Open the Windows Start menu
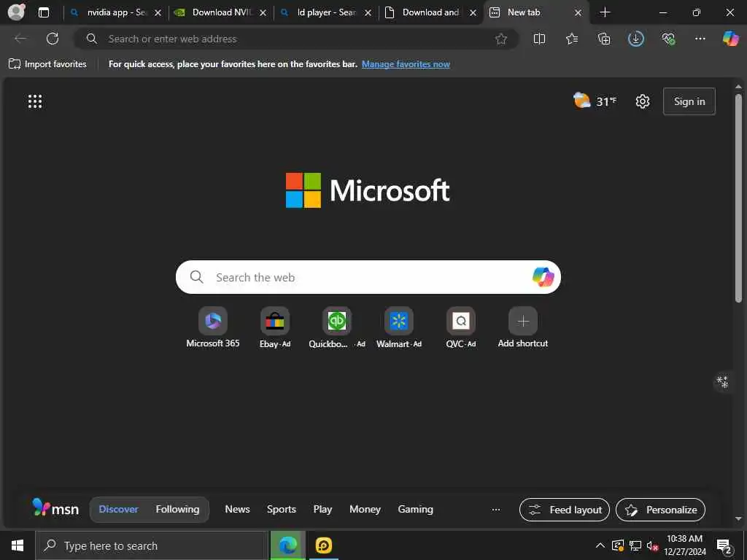Screen dimensions: 747x560 (x=18, y=545)
